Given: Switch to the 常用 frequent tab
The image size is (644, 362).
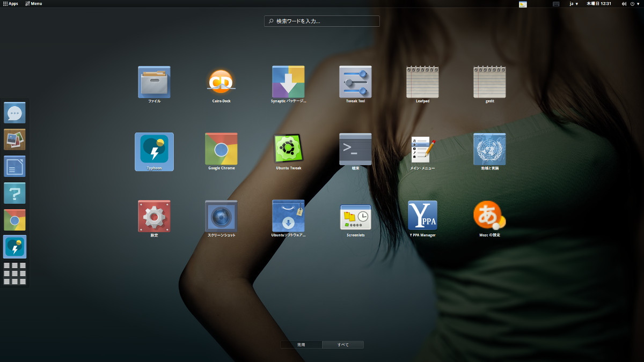Looking at the screenshot, I should pos(301,345).
